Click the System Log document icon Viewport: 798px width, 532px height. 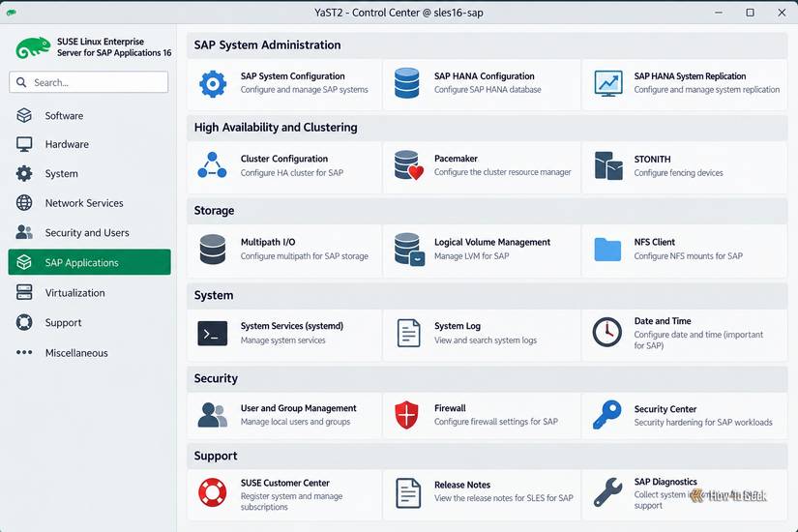pos(408,334)
